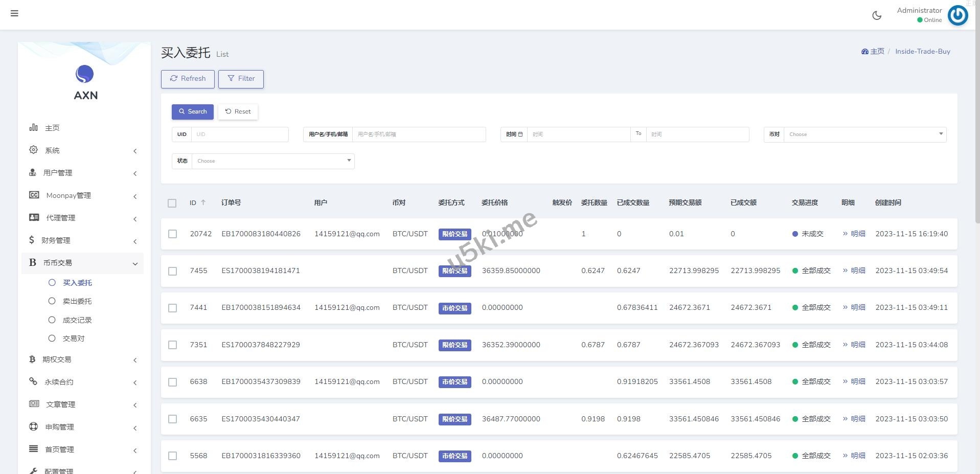The height and width of the screenshot is (474, 980).
Task: Select the 卖出委托 radio item
Action: click(52, 301)
